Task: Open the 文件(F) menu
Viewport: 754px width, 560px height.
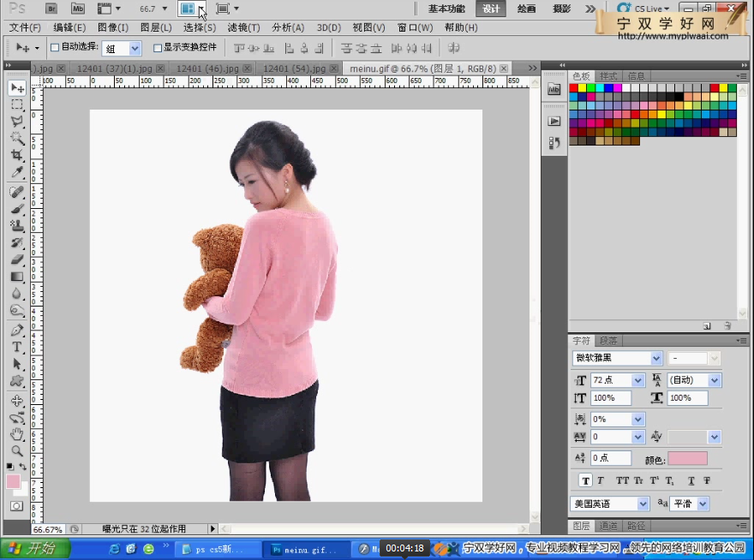Action: point(25,28)
